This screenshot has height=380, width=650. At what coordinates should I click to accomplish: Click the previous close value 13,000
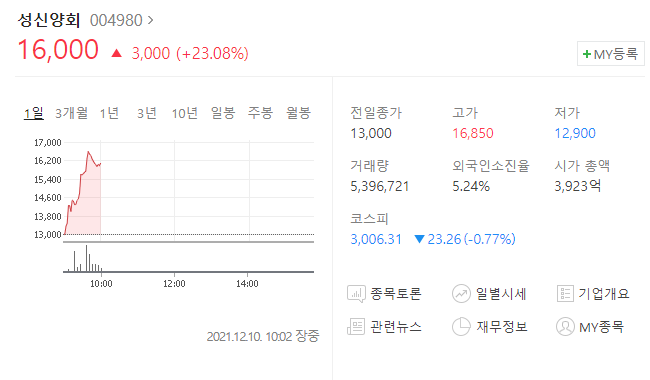click(x=371, y=133)
